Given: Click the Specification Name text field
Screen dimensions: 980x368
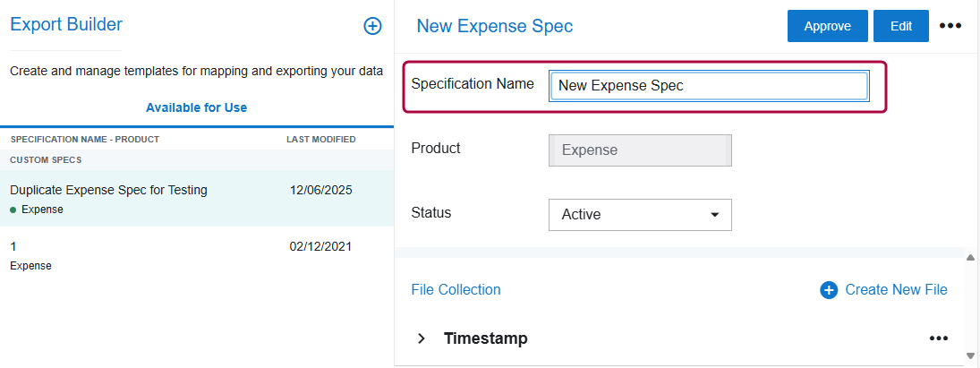Looking at the screenshot, I should click(x=708, y=86).
